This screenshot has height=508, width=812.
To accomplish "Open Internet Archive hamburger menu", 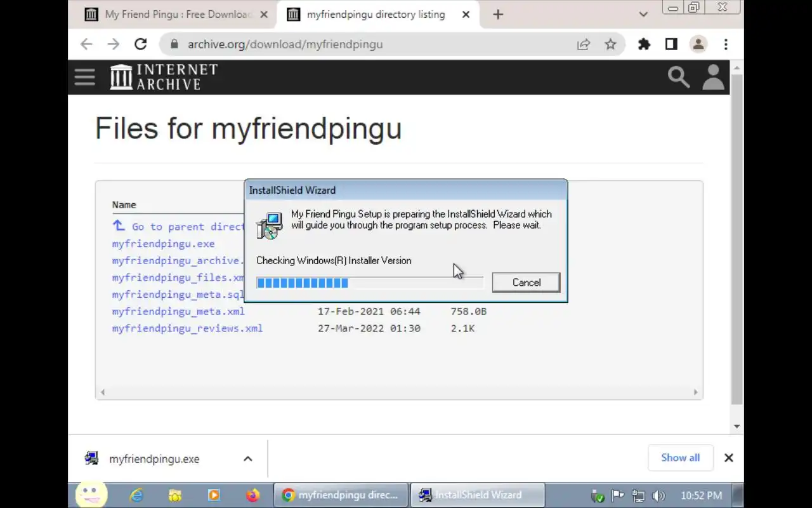I will pos(84,77).
